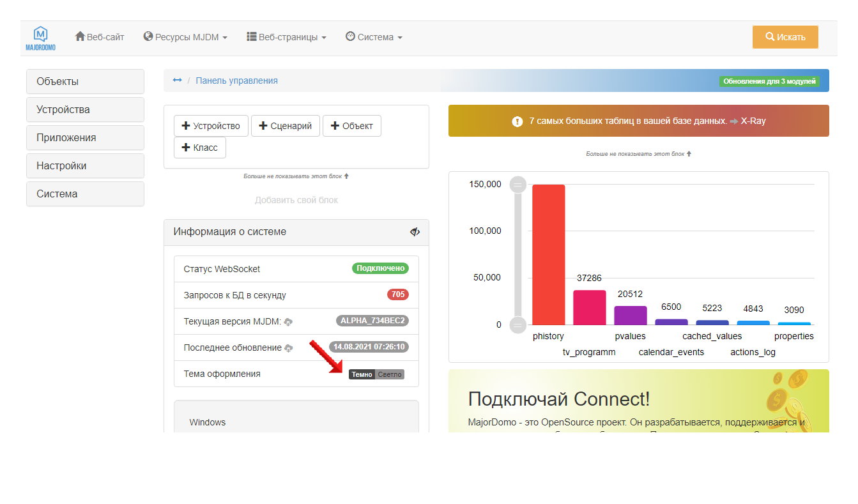Open the Панель управления breadcrumb link

pos(236,80)
